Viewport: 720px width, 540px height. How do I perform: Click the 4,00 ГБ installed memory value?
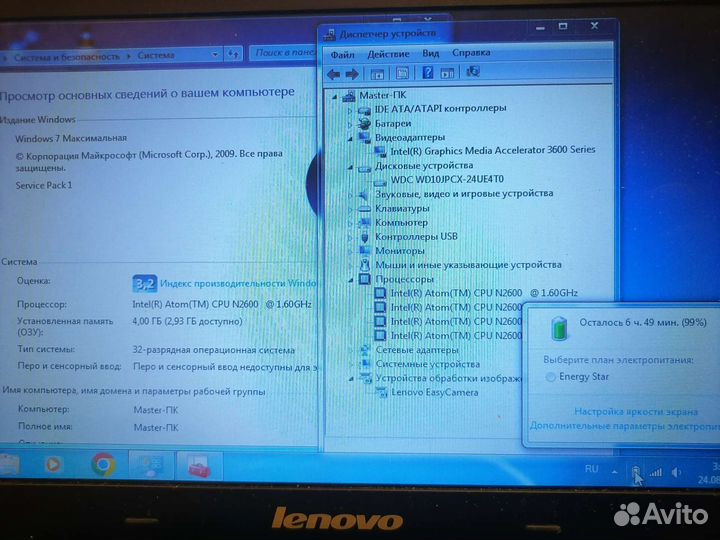pos(187,321)
